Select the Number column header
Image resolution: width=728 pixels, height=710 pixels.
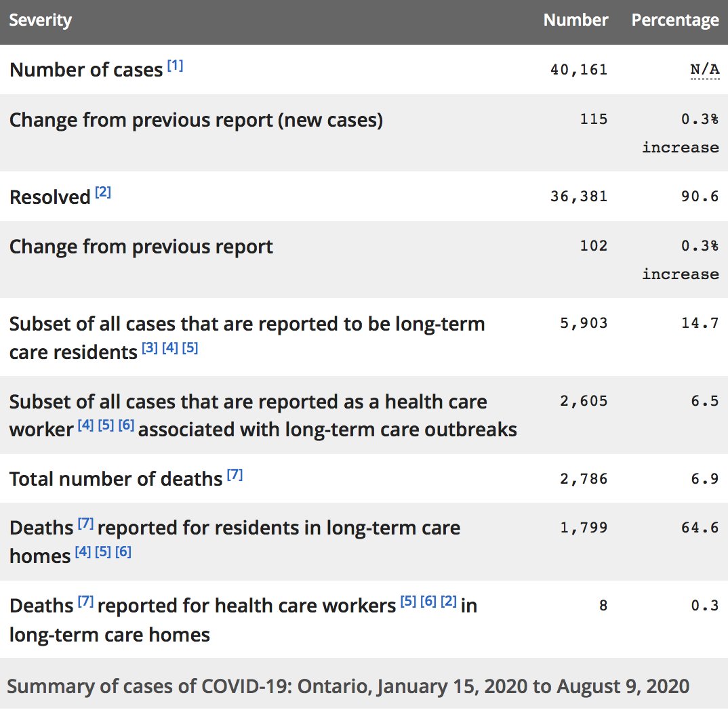tap(575, 20)
